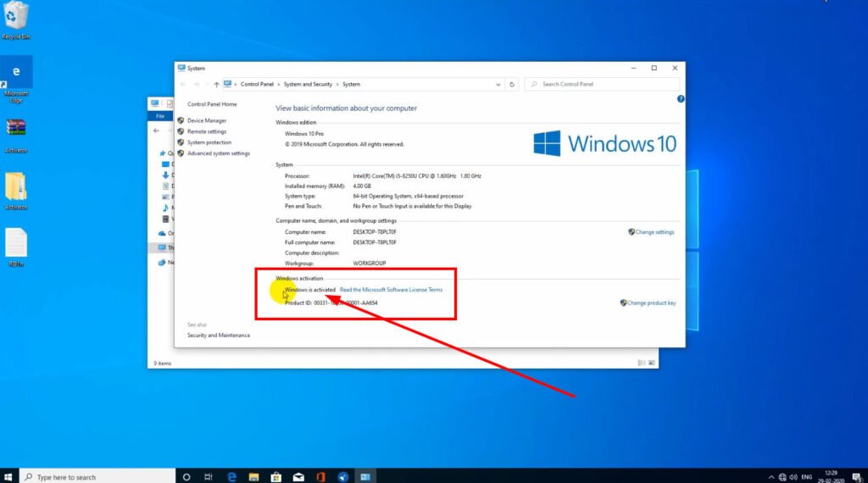Open Remote settings in the sidebar

click(x=207, y=131)
